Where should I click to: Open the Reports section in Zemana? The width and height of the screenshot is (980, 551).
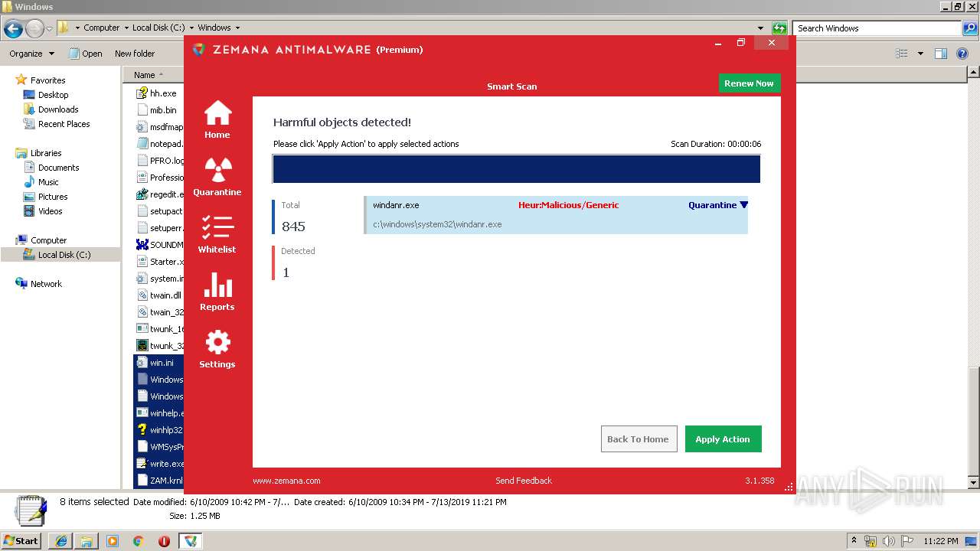[217, 292]
